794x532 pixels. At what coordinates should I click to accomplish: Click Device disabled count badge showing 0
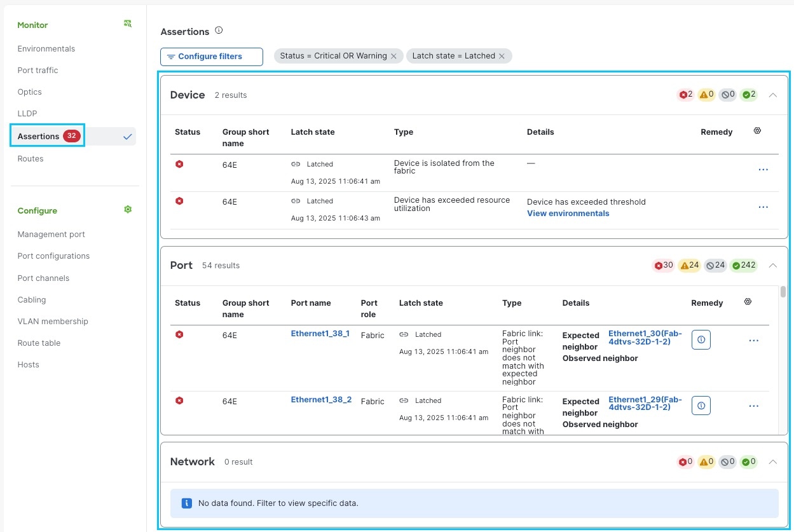[x=727, y=95]
